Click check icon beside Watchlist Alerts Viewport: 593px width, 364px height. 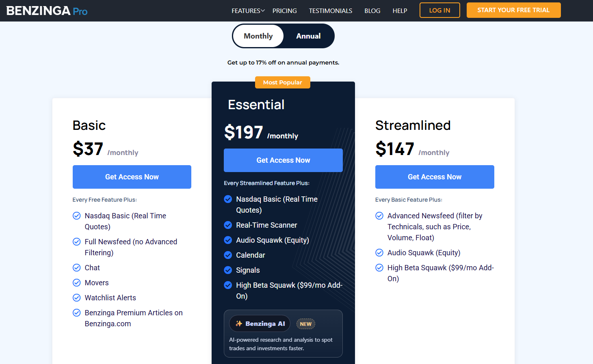pos(76,297)
